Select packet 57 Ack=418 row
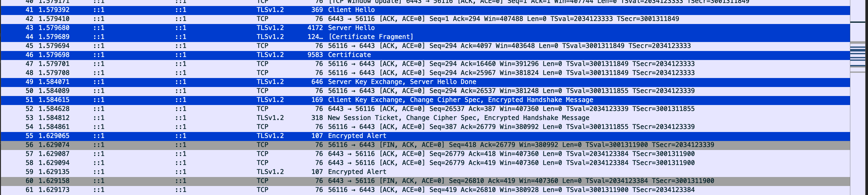Viewport: 868px width, 195px height. 425,154
